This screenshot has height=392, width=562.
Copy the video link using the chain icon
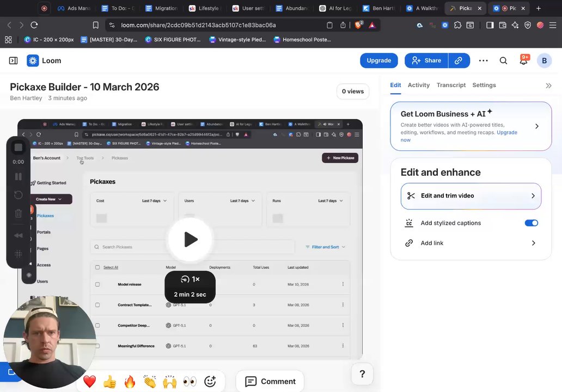coord(459,60)
